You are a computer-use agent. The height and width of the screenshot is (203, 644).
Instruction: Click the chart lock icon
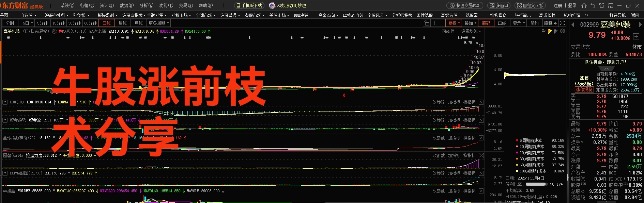click(x=427, y=23)
